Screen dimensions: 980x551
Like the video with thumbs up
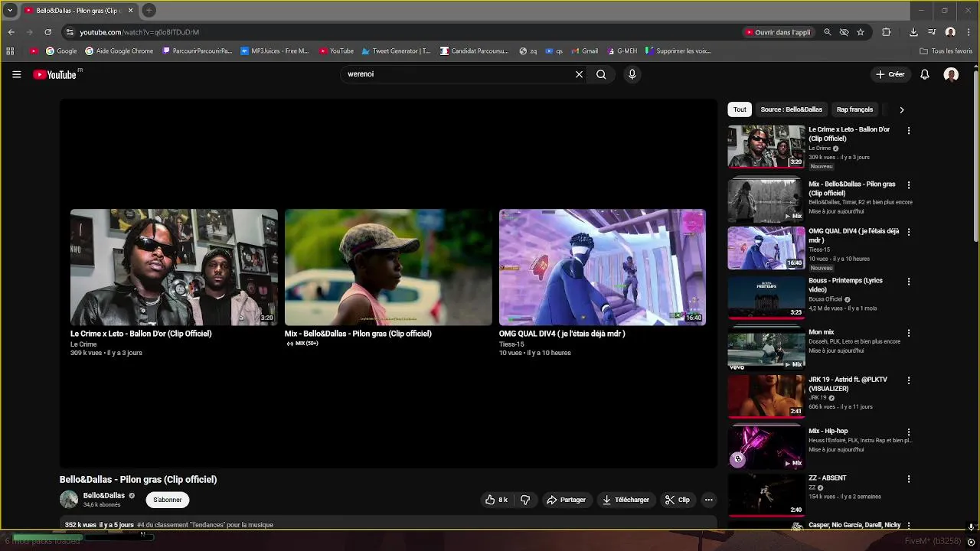(x=496, y=500)
